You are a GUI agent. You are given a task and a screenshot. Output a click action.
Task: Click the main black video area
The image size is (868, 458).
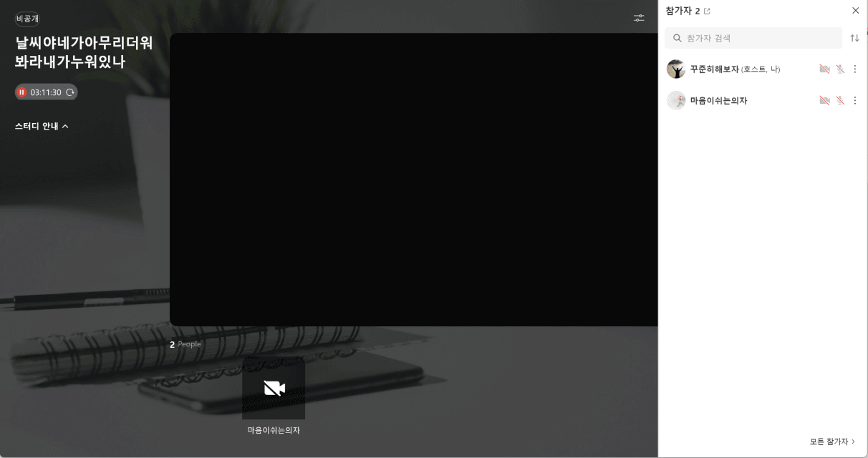414,180
